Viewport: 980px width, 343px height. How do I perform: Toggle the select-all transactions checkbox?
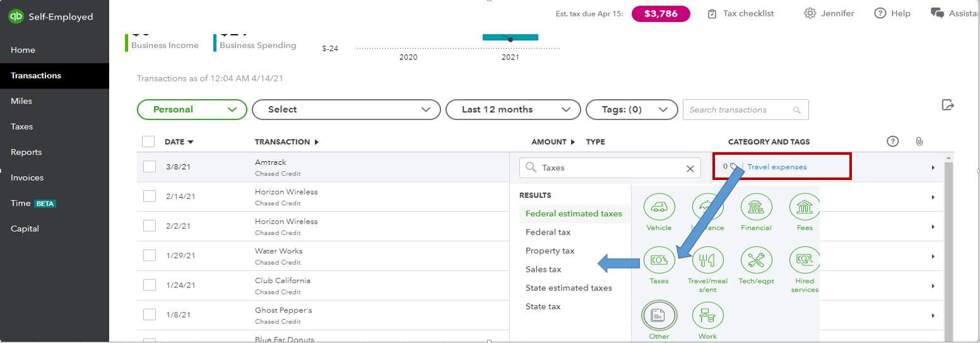[x=148, y=141]
